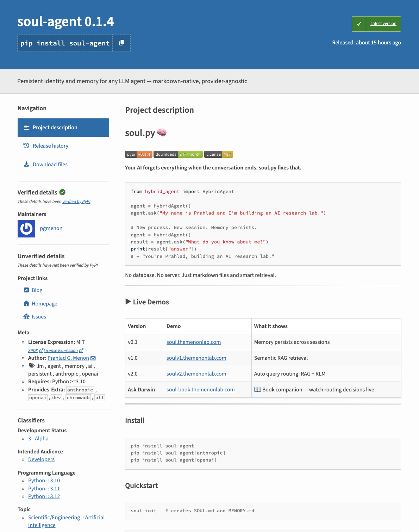Click the Homepage house icon

[x=26, y=303]
